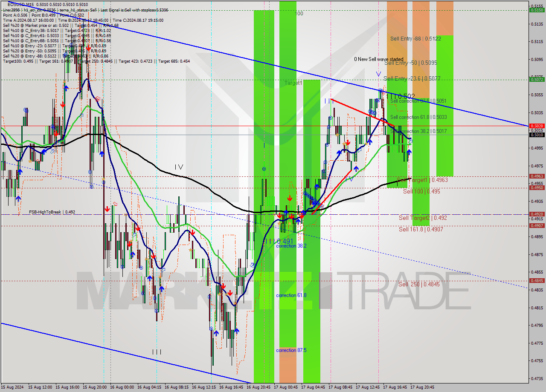
Task: Click the 'FSB-HighToBreak | 0.492' label
Action: [x=52, y=212]
